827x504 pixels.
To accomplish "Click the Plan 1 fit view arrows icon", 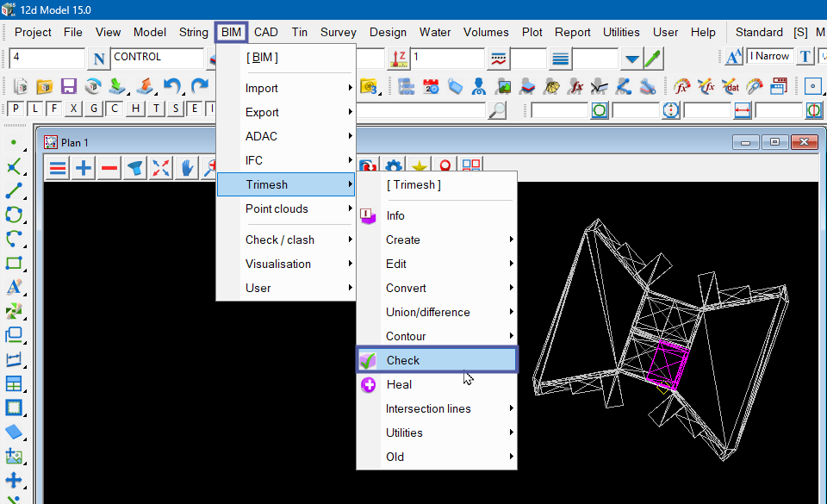I will 161,168.
